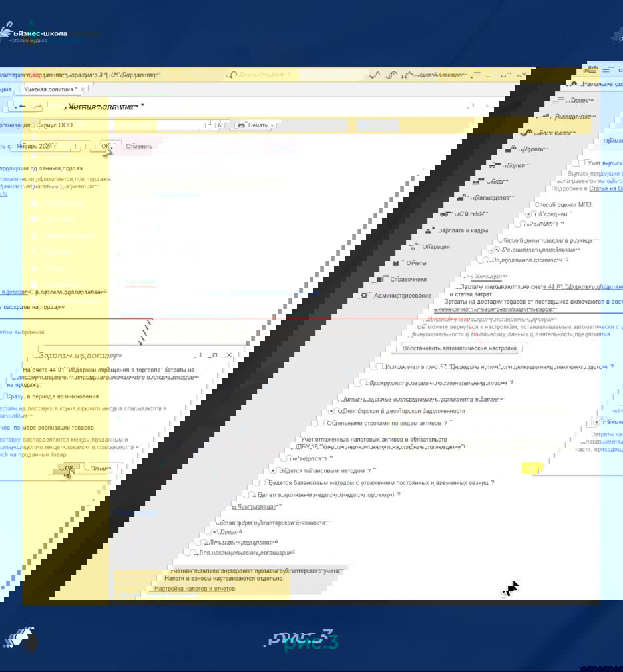
Task: Open Зарплата и кадры section icon
Action: tap(429, 230)
